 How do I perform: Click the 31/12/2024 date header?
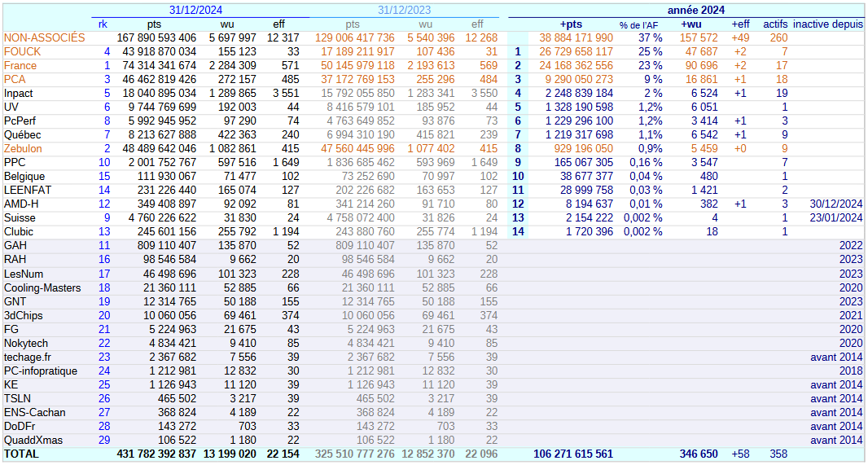point(195,10)
